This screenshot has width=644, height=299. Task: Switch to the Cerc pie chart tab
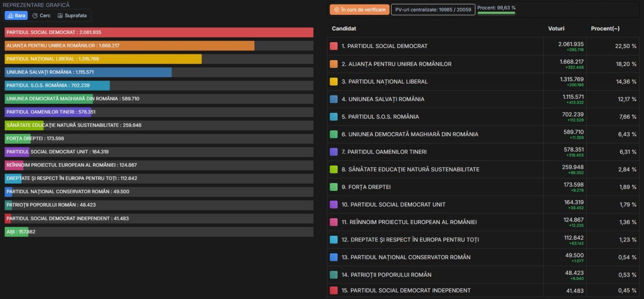pos(41,15)
